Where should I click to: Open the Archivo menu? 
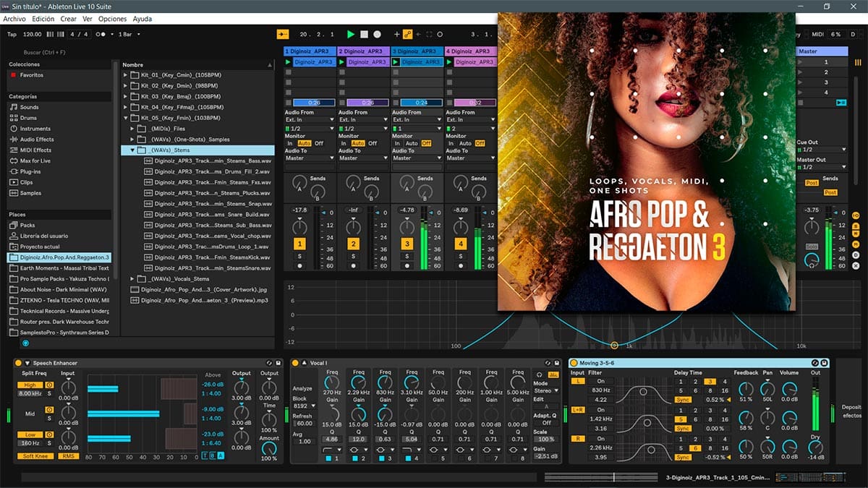[x=14, y=19]
